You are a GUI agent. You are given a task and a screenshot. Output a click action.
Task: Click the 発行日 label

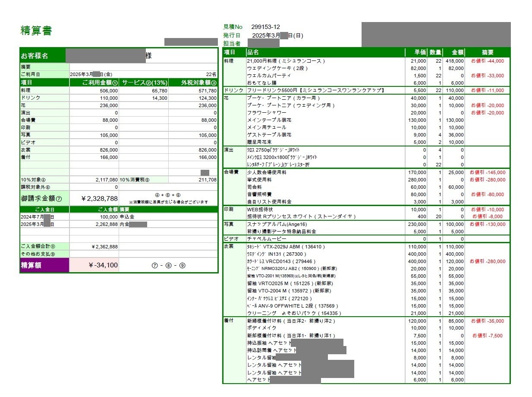click(232, 35)
